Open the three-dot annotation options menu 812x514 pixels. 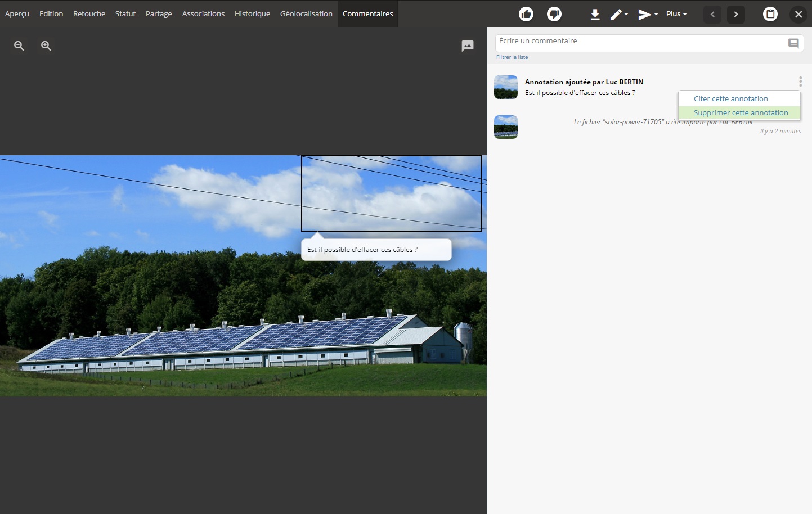(x=800, y=82)
